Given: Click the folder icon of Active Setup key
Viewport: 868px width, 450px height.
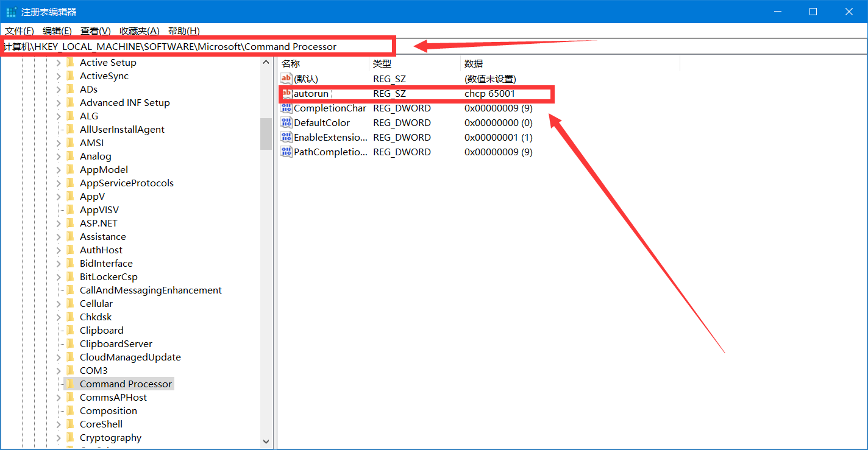Looking at the screenshot, I should (70, 62).
